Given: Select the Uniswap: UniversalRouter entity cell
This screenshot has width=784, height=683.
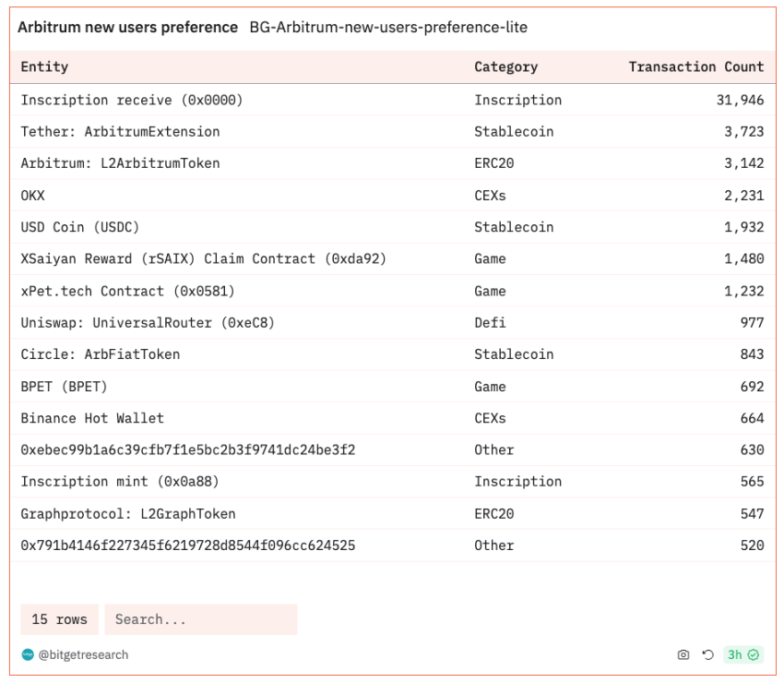Looking at the screenshot, I should pyautogui.click(x=148, y=323).
